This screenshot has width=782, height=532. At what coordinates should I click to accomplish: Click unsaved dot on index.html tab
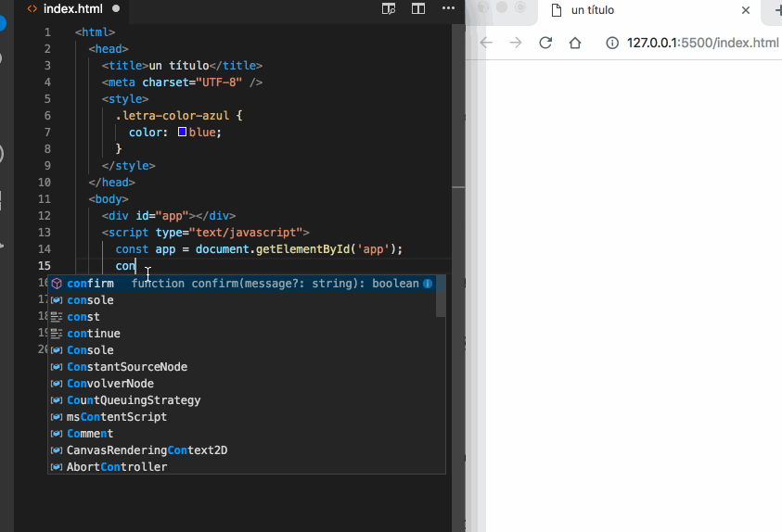[116, 8]
